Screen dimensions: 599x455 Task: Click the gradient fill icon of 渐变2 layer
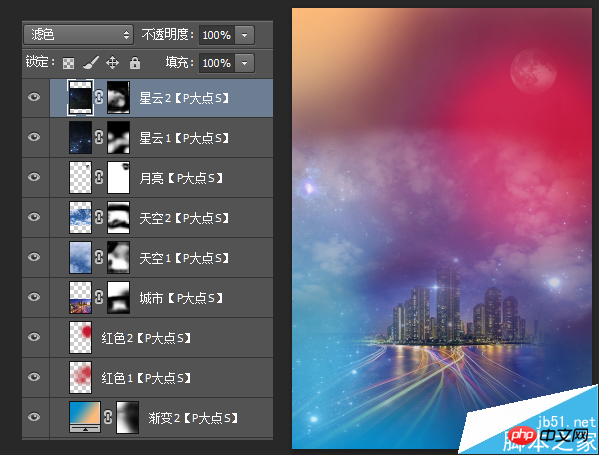[x=85, y=417]
